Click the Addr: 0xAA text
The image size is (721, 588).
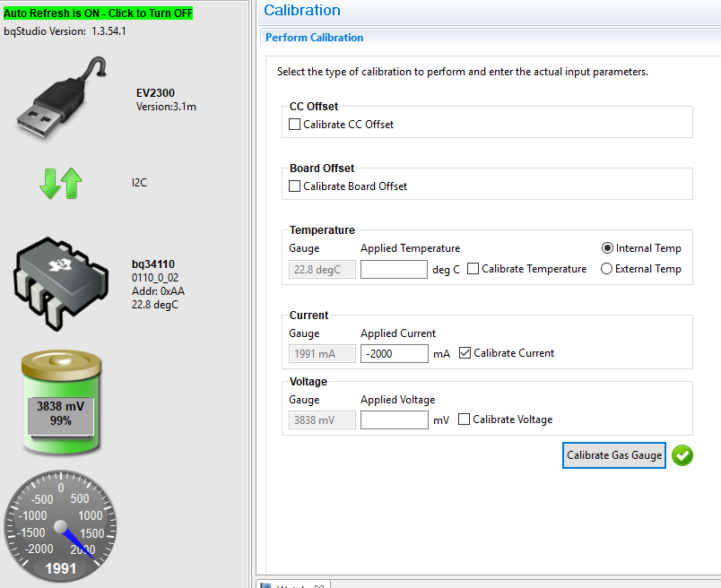pyautogui.click(x=158, y=291)
